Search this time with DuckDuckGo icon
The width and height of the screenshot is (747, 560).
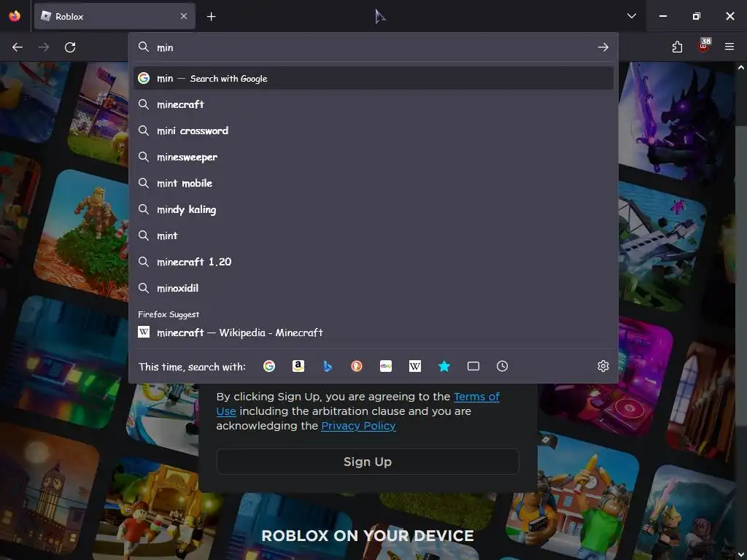point(356,366)
